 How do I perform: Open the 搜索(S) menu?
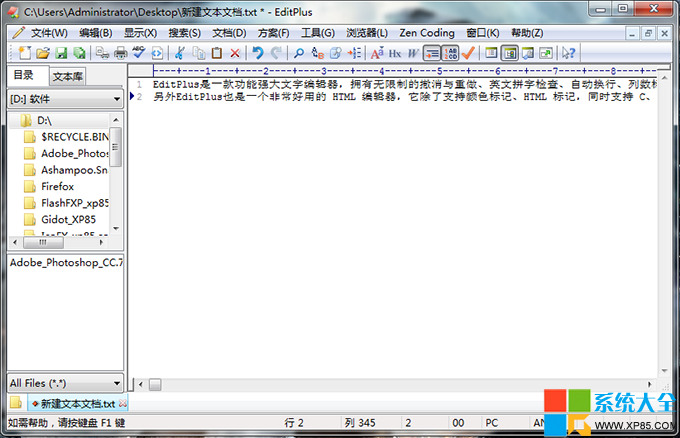coord(184,33)
